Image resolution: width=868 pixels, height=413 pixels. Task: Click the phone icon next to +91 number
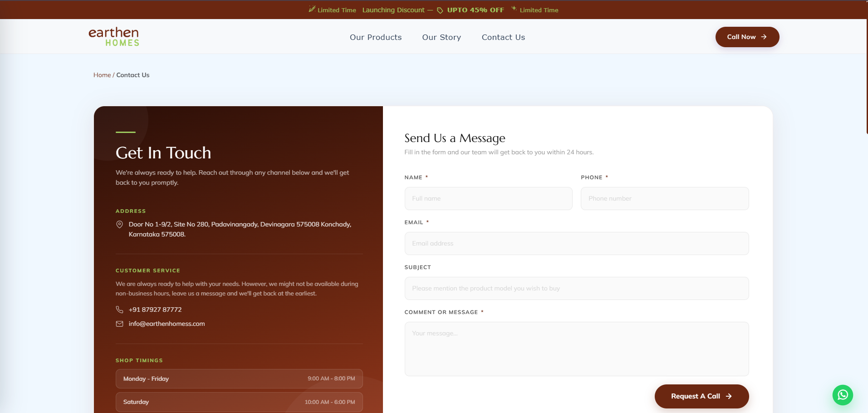(120, 310)
